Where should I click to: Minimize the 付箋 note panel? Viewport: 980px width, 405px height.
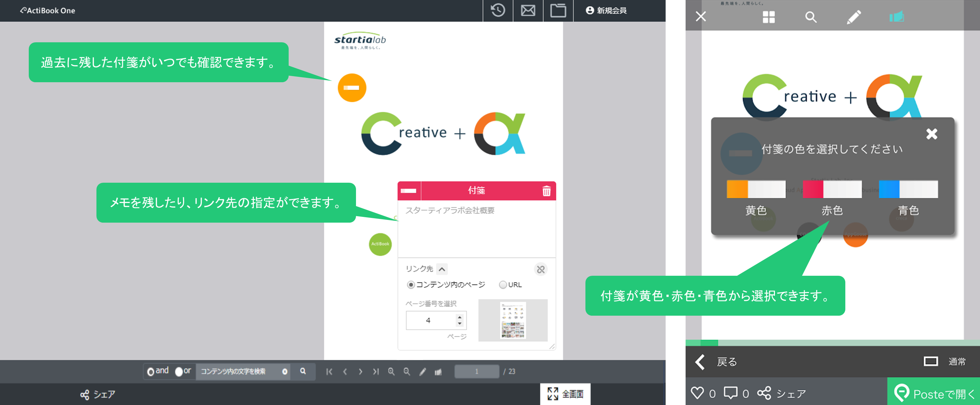(x=408, y=191)
